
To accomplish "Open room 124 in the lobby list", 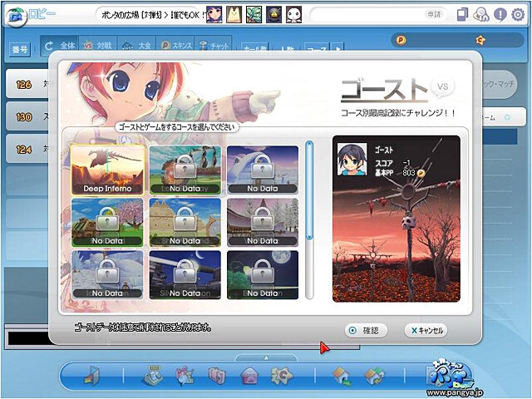I will coord(27,150).
